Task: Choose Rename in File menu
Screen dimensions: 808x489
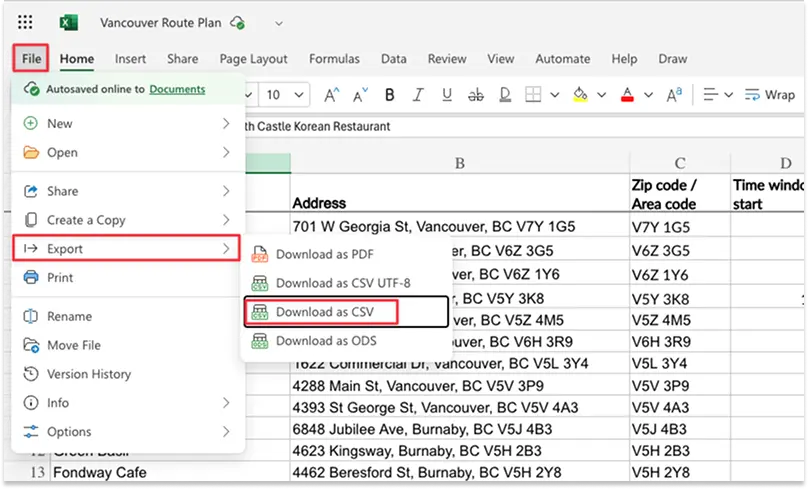Action: (127, 316)
